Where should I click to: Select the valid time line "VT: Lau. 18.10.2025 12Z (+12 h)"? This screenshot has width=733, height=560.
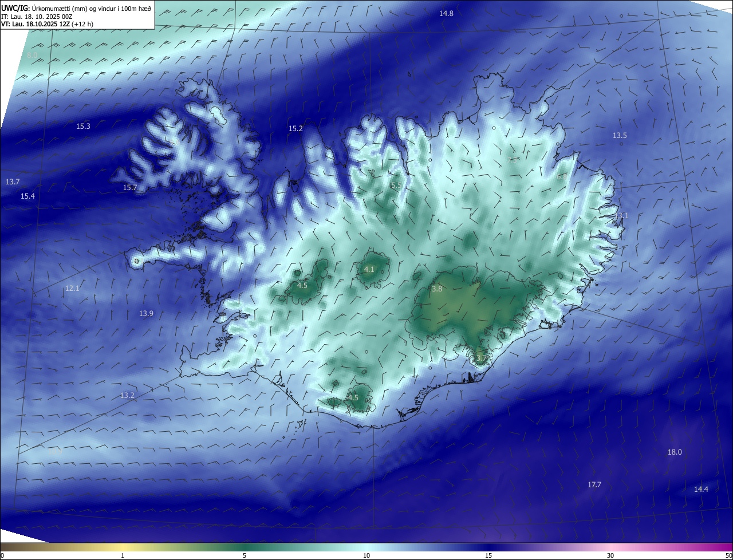pyautogui.click(x=47, y=24)
